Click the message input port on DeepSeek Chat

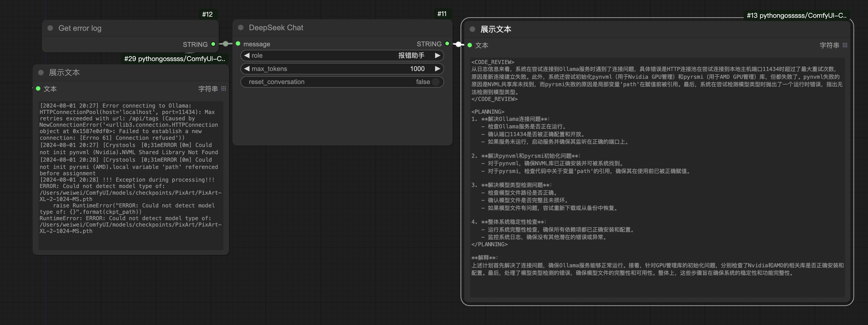click(238, 44)
